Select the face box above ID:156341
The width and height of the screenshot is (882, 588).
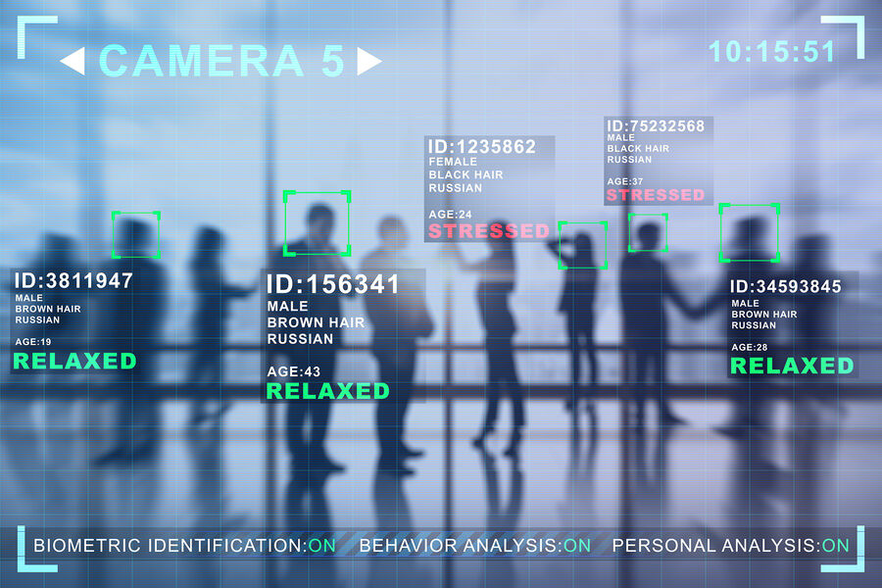coord(318,223)
